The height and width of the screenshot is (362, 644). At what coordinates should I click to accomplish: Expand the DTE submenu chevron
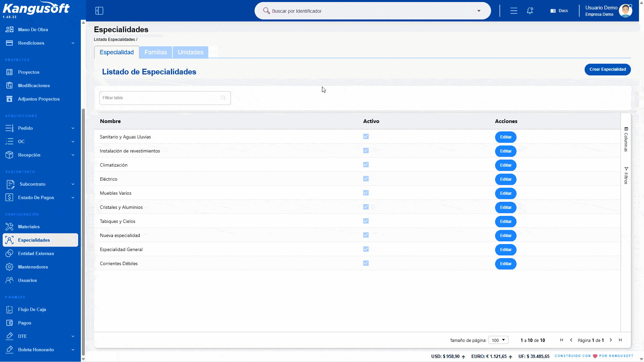tap(73, 336)
